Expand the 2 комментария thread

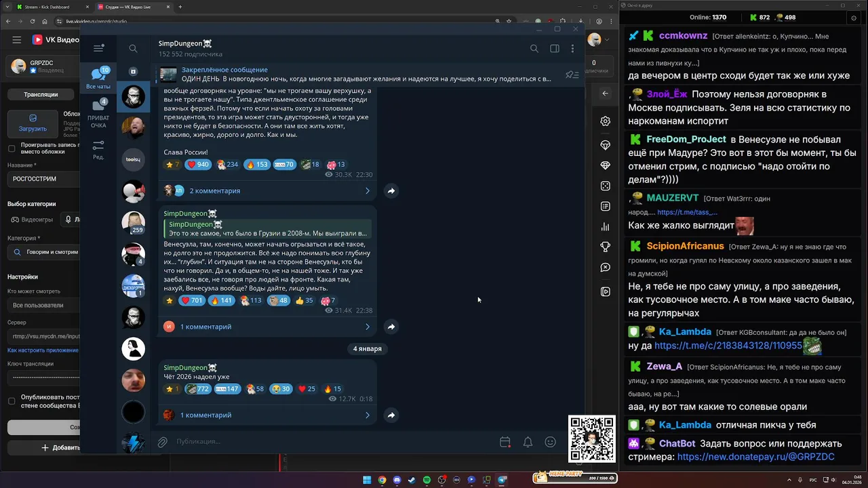[x=267, y=191]
